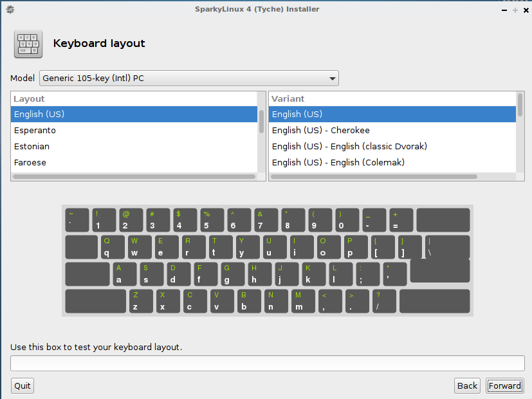Select Faroese layout

(134, 163)
